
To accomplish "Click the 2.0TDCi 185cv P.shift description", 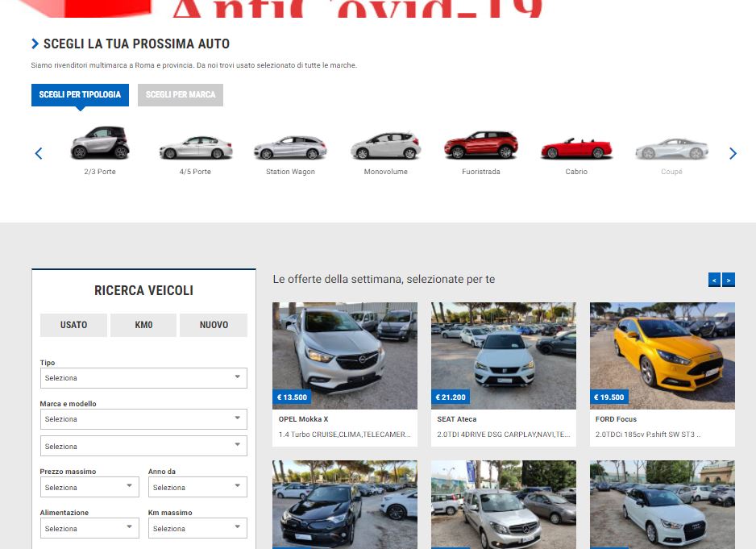I will tap(648, 435).
